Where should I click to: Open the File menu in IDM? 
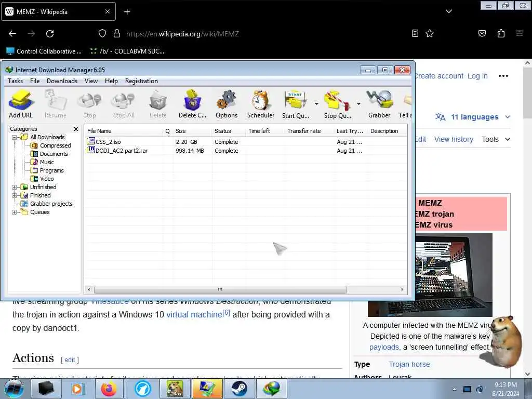pyautogui.click(x=35, y=81)
